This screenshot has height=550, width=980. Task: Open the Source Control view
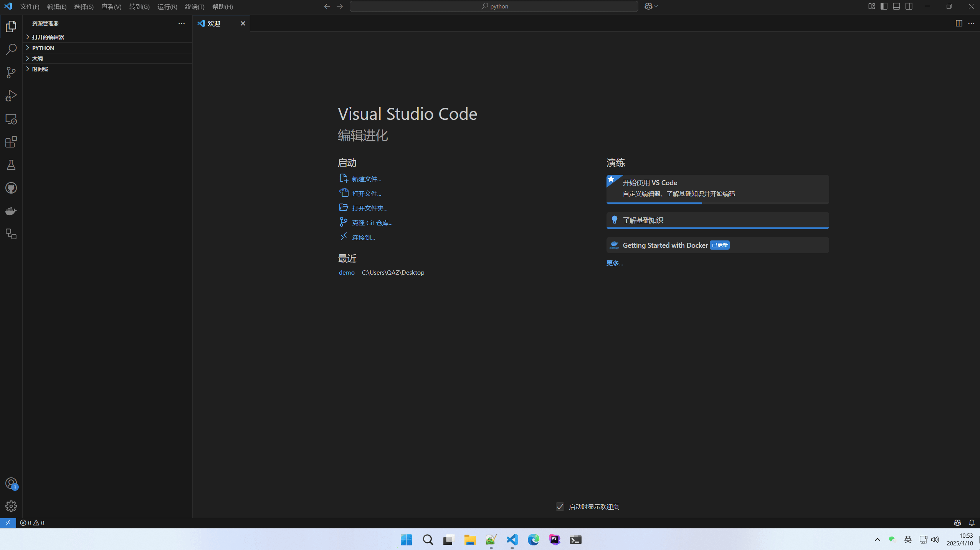pos(11,72)
